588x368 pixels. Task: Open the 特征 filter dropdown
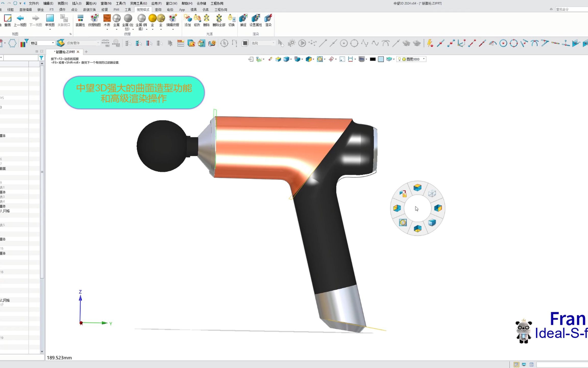point(53,43)
